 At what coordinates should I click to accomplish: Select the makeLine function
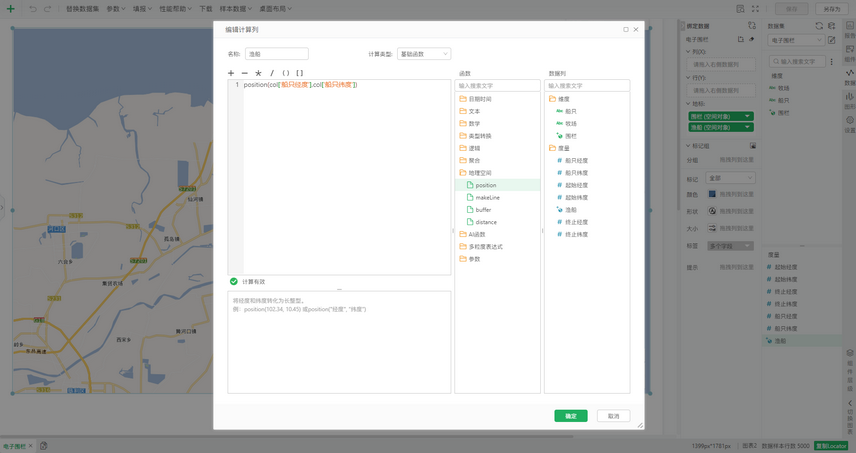(487, 197)
